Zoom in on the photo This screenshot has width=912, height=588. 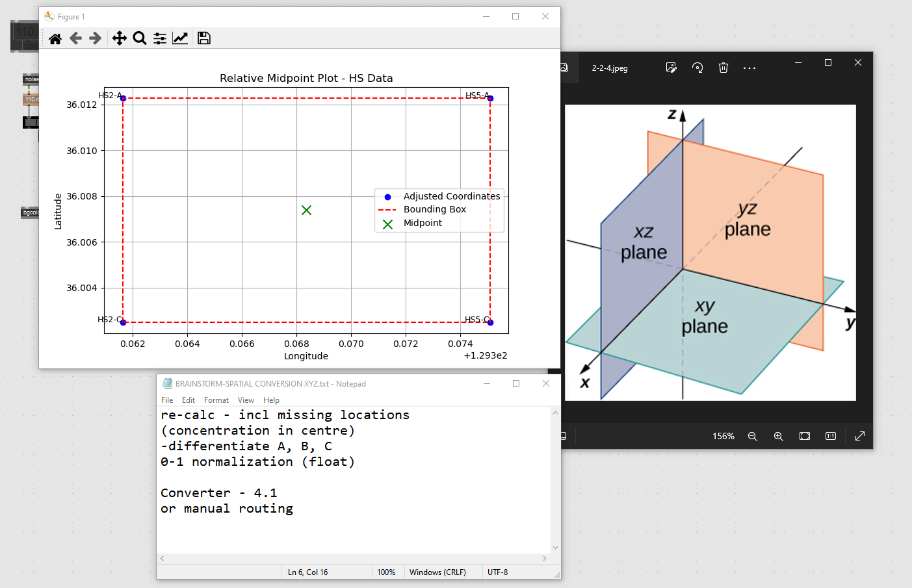(778, 437)
